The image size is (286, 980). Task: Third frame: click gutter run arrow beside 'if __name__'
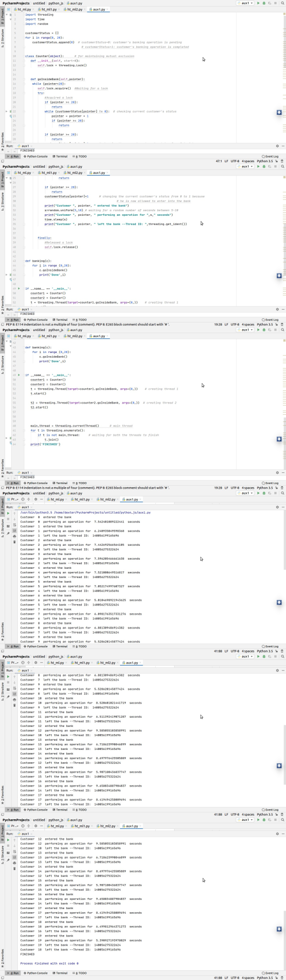click(19, 375)
